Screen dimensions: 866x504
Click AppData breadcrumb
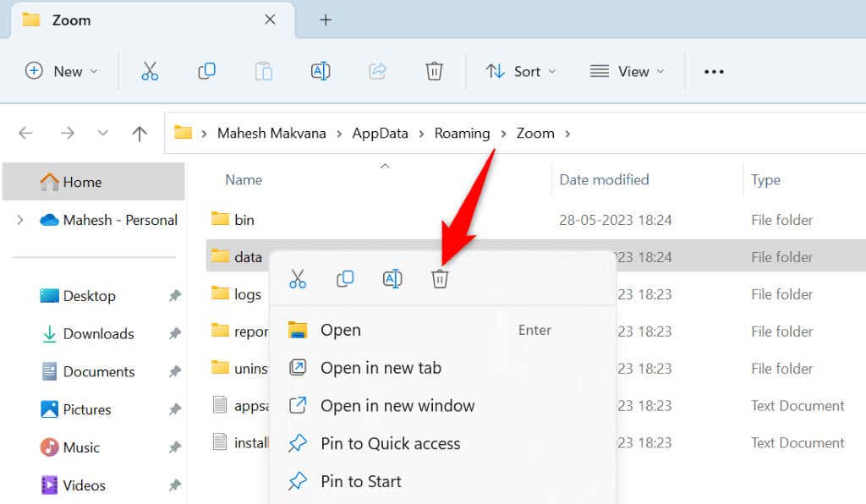tap(380, 133)
